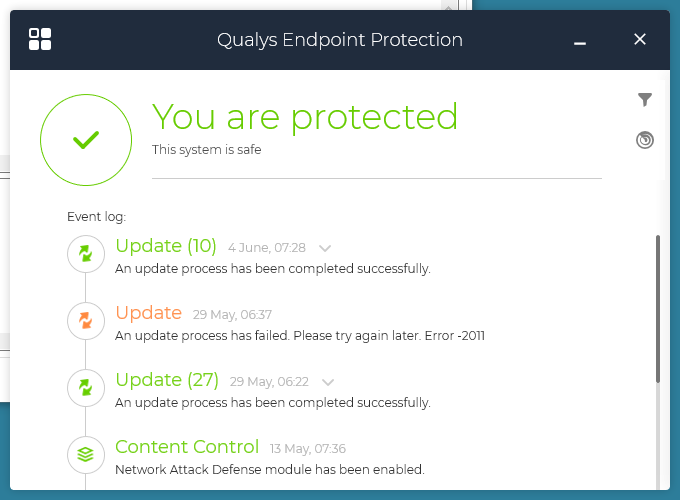Expand the Update (27) event chevron
Viewport: 680px width, 500px height.
click(328, 382)
